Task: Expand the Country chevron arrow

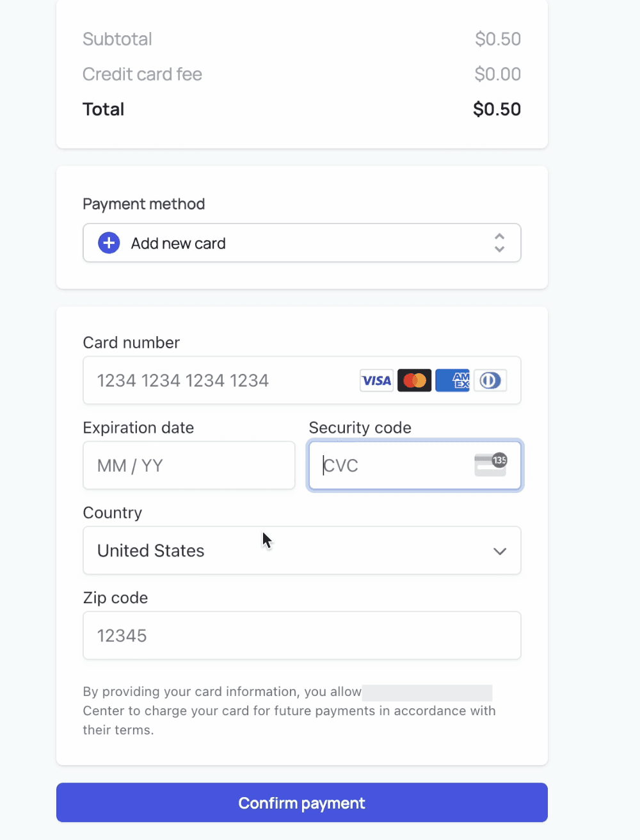Action: pyautogui.click(x=500, y=551)
